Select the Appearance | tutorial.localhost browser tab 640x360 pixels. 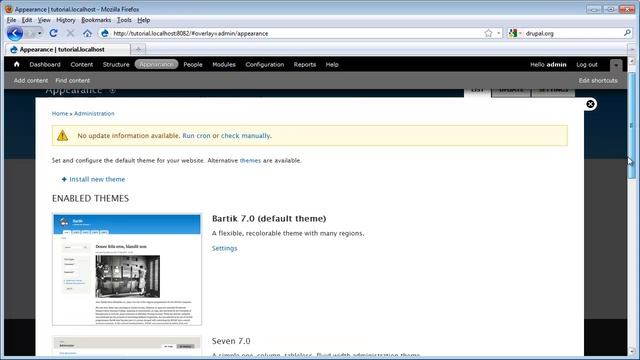coord(68,49)
